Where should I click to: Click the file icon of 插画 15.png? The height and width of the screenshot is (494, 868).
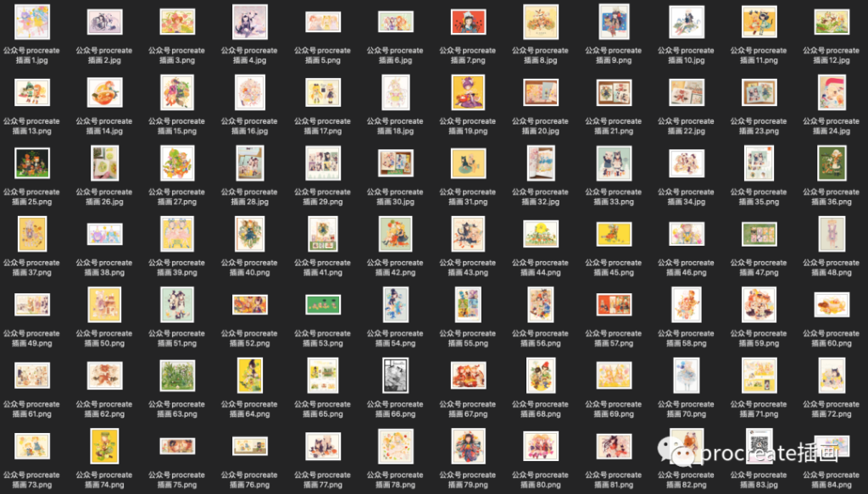[x=177, y=92]
